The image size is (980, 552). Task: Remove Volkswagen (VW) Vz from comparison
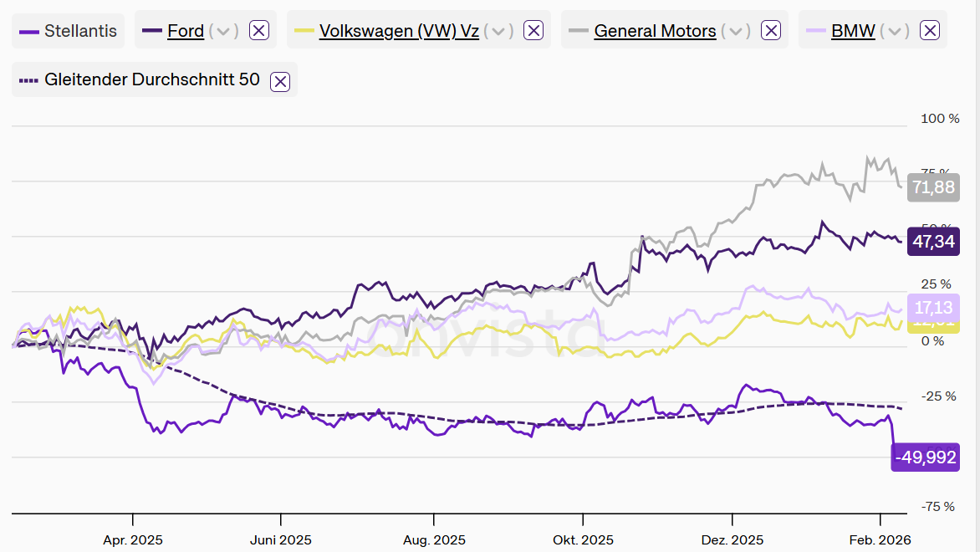click(x=533, y=31)
